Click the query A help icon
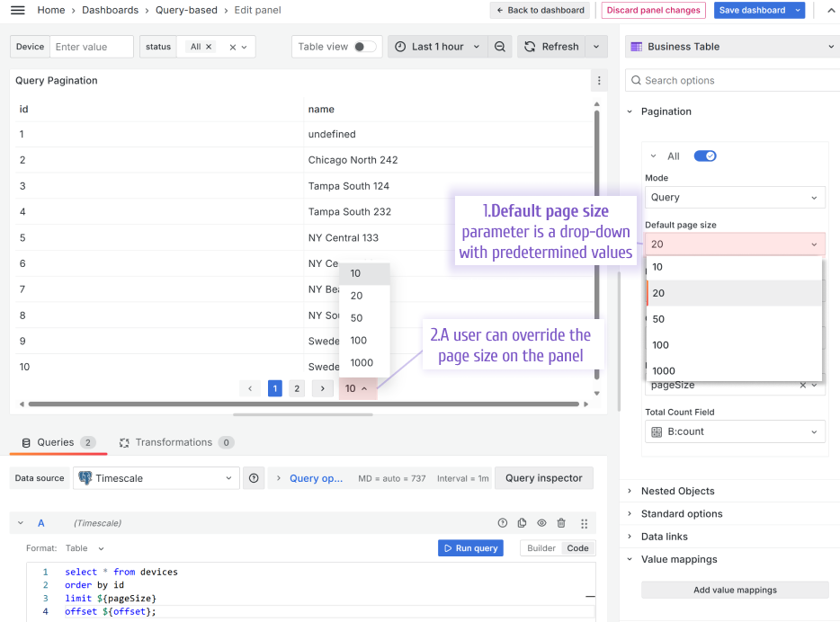The image size is (840, 622). pyautogui.click(x=503, y=523)
